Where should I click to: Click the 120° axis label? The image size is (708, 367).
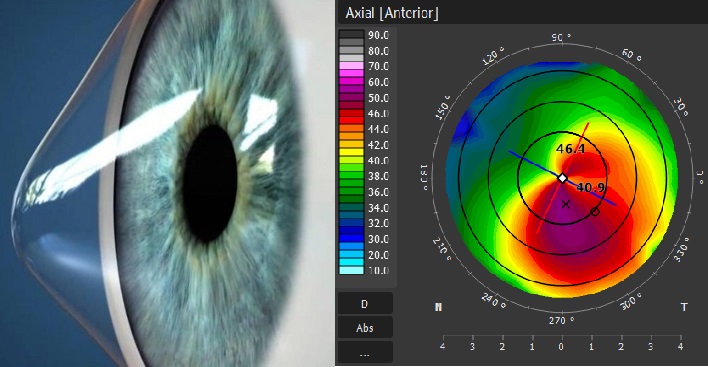click(x=494, y=57)
